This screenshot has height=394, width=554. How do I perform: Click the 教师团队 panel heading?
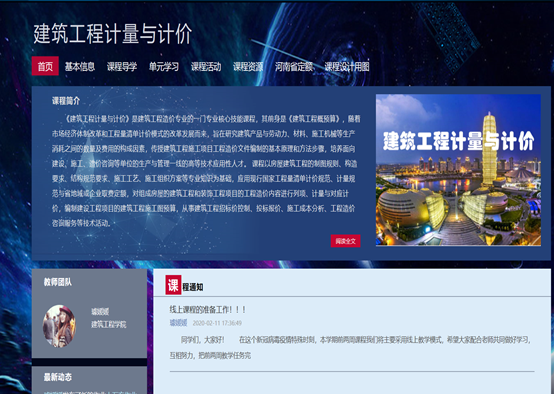(x=58, y=282)
